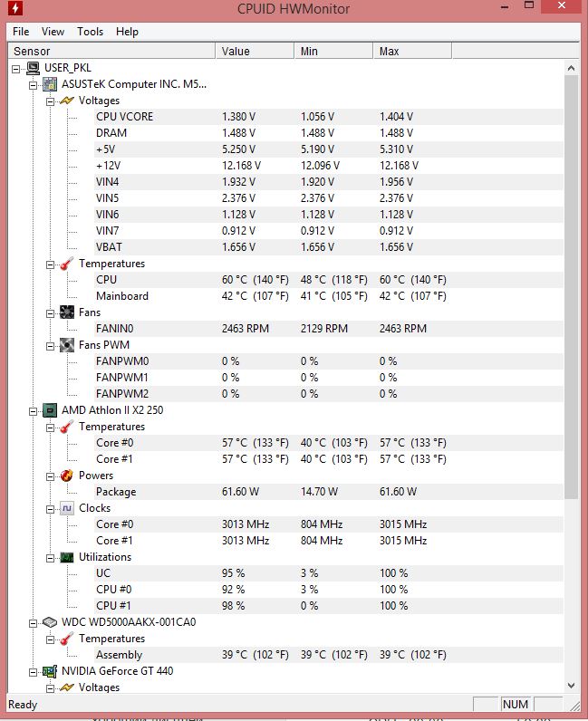Viewport: 588px width, 721px height.
Task: Click the ASUSTeK motherboard icon
Action: click(x=50, y=84)
